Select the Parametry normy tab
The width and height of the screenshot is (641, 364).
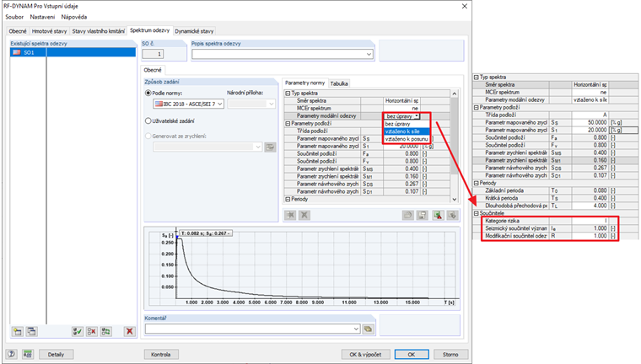click(305, 83)
